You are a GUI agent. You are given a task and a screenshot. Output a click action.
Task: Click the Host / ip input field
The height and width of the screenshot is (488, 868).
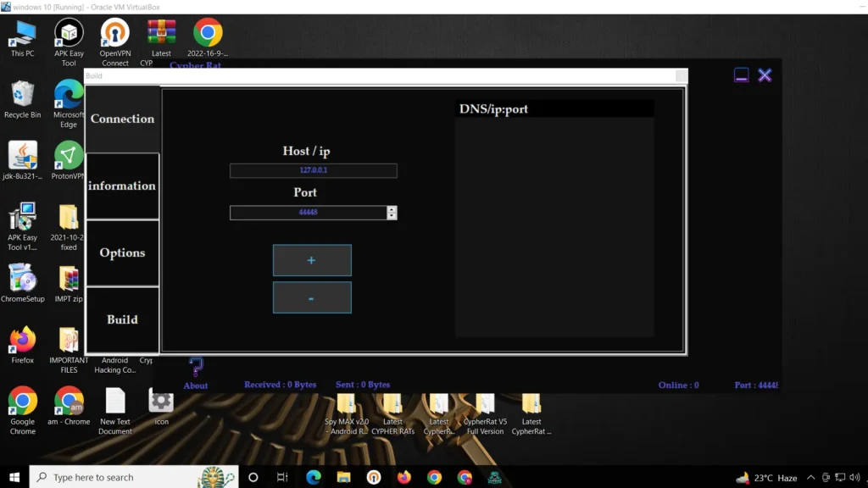click(x=314, y=170)
